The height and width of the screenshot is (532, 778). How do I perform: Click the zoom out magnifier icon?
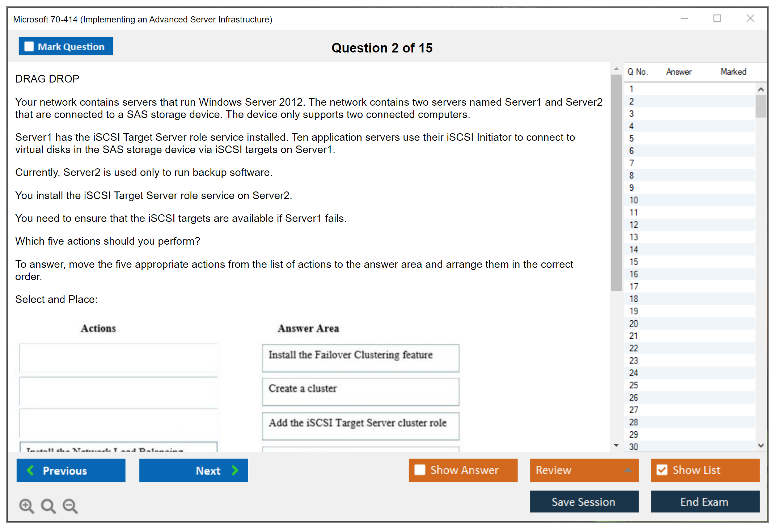(70, 506)
